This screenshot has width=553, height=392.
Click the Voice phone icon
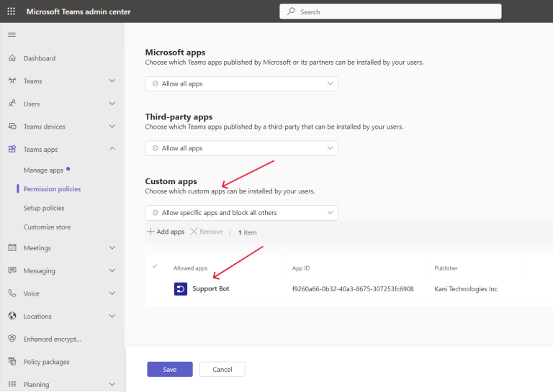(12, 293)
